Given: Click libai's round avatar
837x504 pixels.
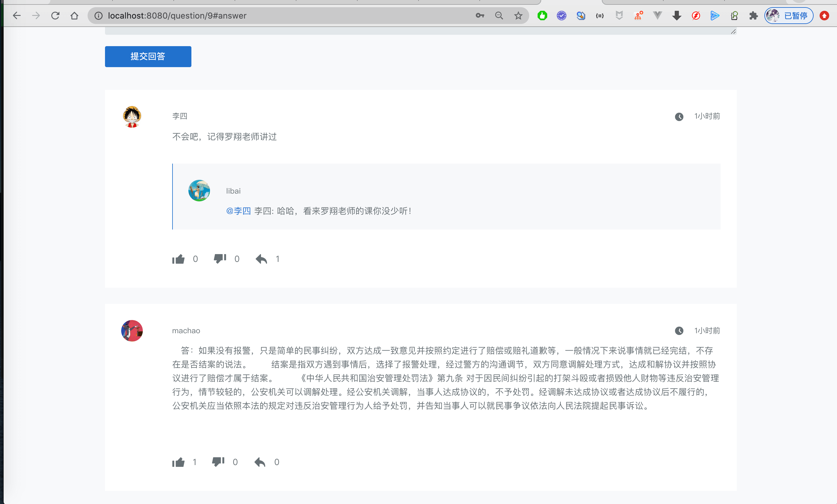Looking at the screenshot, I should pos(199,190).
